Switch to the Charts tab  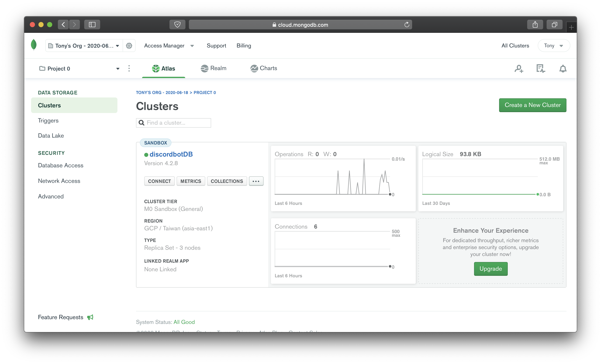tap(264, 68)
